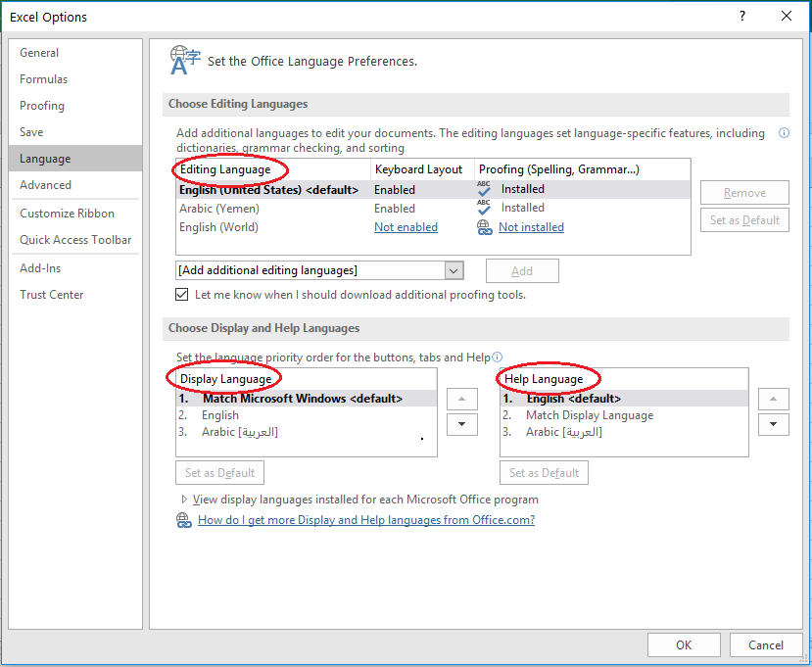The height and width of the screenshot is (667, 812).
Task: Click the Keyboard Layout column header
Action: tap(422, 169)
